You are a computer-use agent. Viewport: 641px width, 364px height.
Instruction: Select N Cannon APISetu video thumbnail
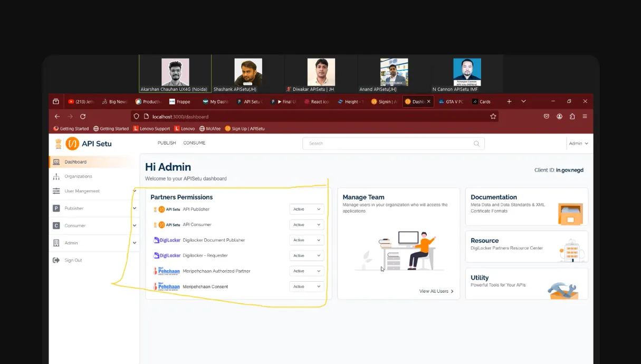tap(467, 74)
